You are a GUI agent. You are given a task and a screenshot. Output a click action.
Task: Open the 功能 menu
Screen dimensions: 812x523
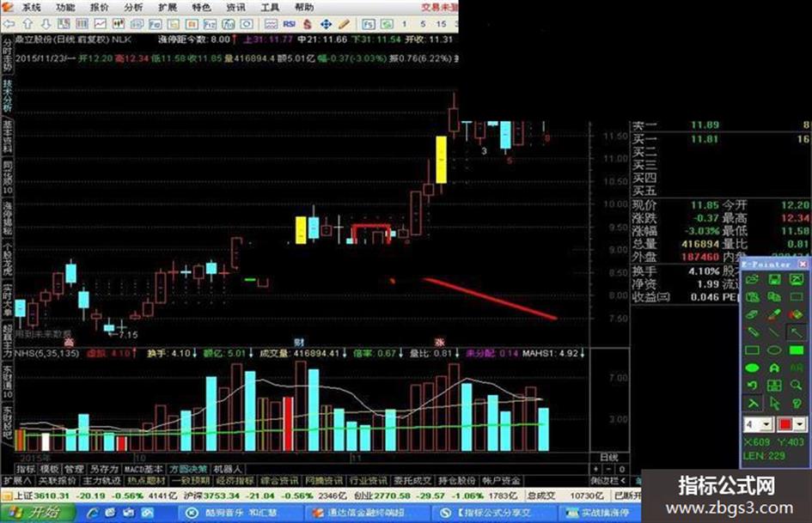point(64,7)
